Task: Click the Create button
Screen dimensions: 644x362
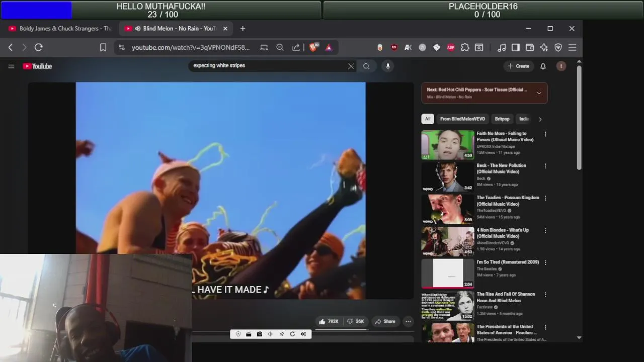Action: (x=518, y=66)
